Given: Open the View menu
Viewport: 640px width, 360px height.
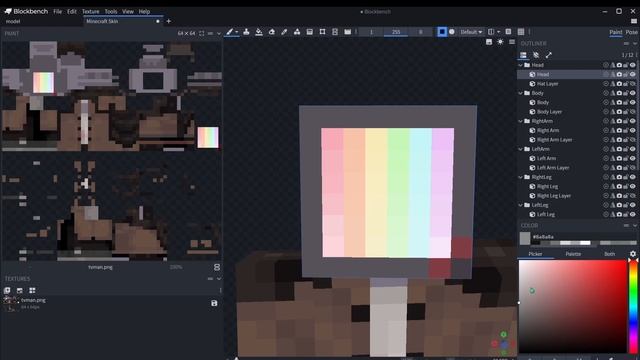Looking at the screenshot, I should click(x=128, y=11).
